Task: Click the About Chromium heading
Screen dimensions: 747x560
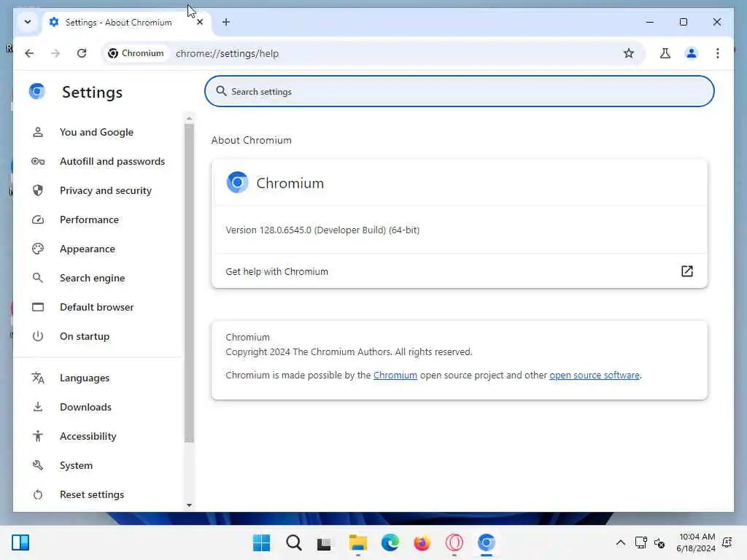Action: point(251,140)
